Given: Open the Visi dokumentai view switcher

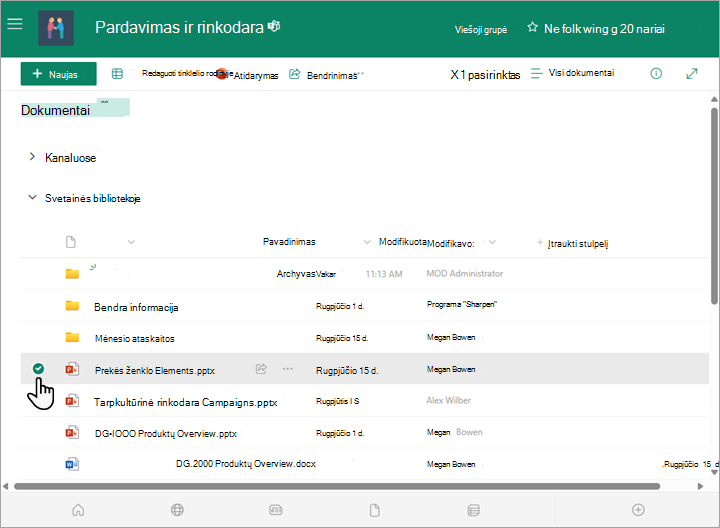Looking at the screenshot, I should pyautogui.click(x=573, y=73).
